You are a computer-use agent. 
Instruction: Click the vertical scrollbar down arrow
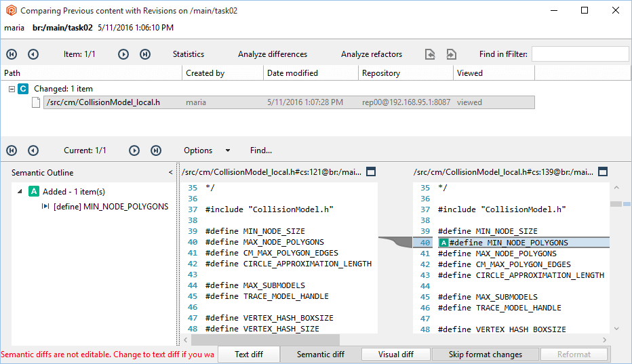pos(616,329)
